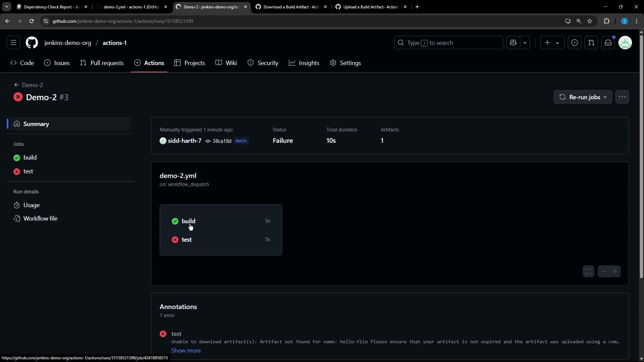
Task: Open the run options ellipsis menu
Action: click(622, 97)
